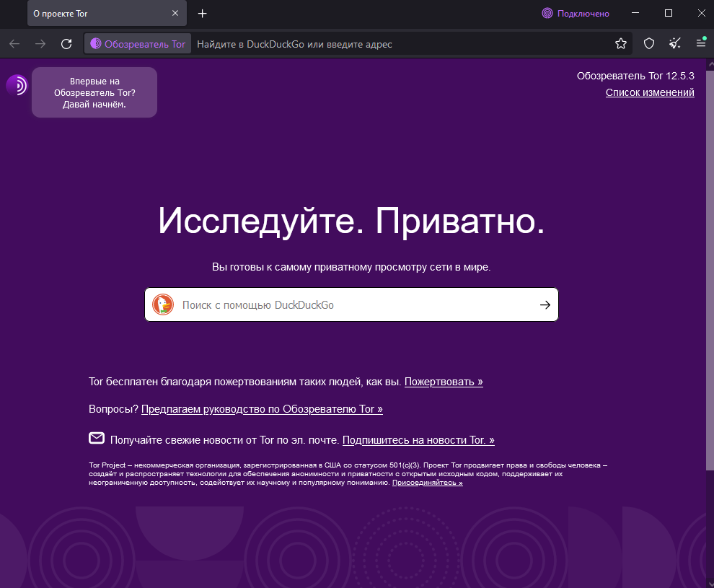The image size is (714, 588).
Task: Click the reload page icon
Action: pos(66,44)
